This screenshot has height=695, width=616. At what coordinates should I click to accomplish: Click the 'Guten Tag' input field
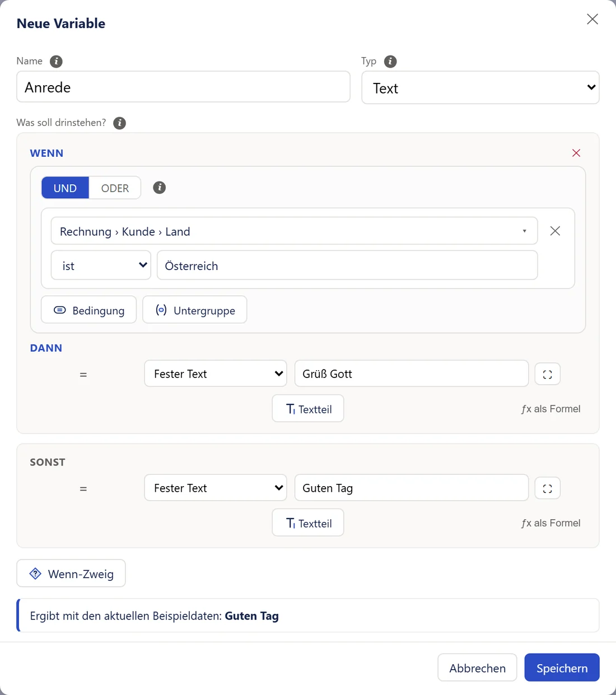[412, 488]
